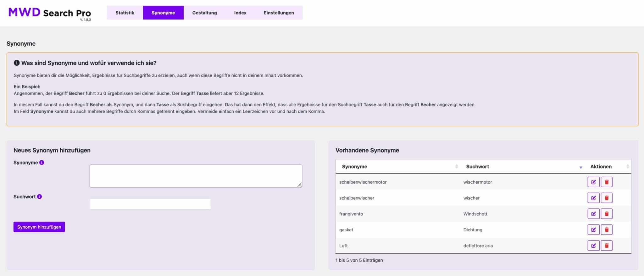Focus the Suchwort input field

[x=150, y=204]
